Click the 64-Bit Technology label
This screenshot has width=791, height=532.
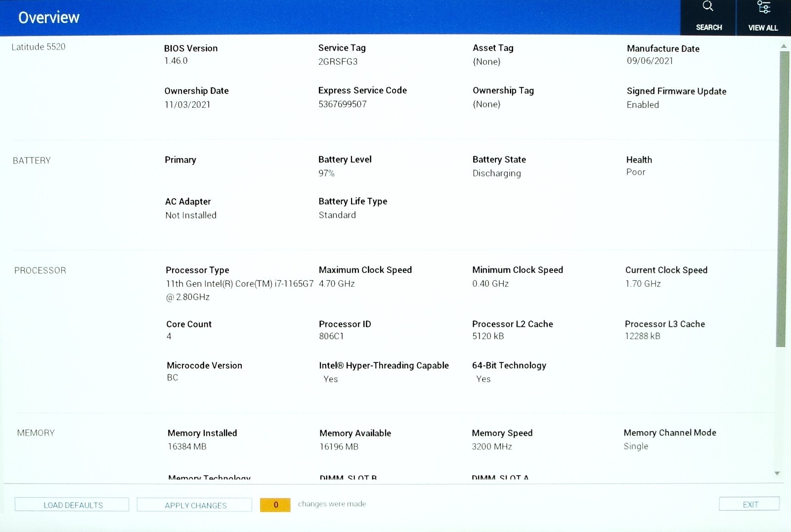point(509,366)
